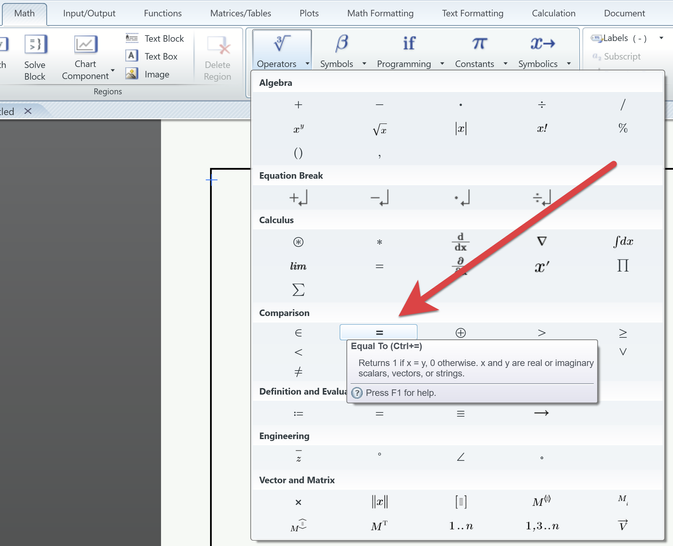
Task: Switch to the Calculation tab
Action: [x=554, y=13]
